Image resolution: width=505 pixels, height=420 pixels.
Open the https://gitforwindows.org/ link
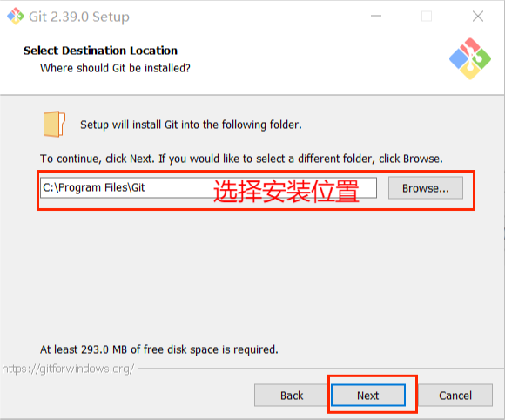tap(68, 369)
